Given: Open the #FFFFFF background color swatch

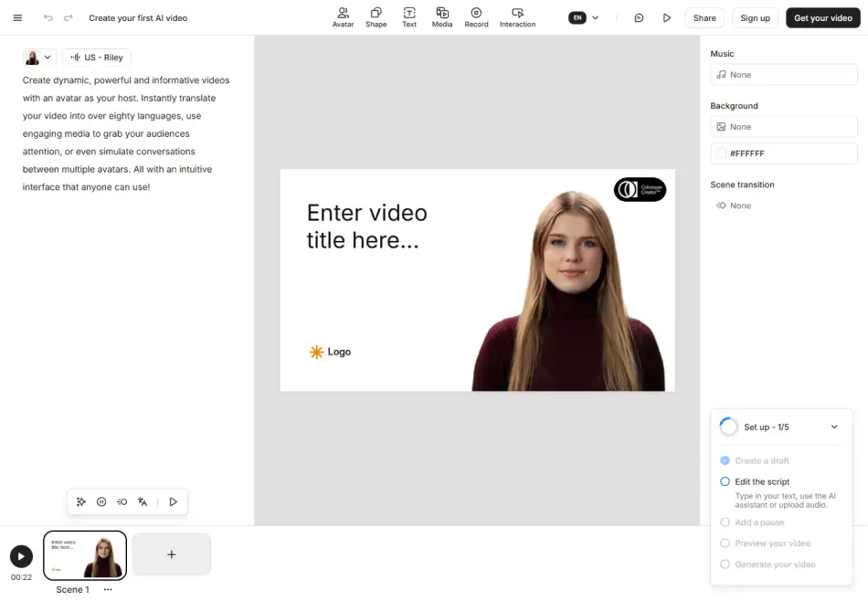Looking at the screenshot, I should coord(721,153).
